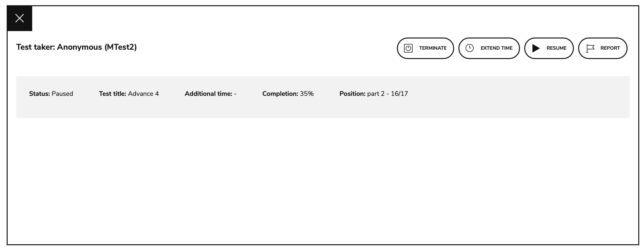
Task: Open Extend Time for this test taker
Action: [x=489, y=48]
